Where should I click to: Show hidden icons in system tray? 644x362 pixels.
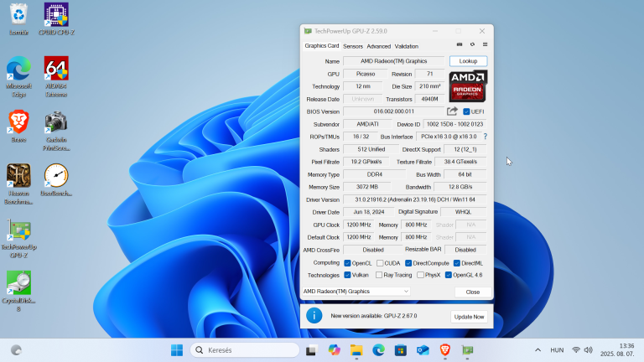pos(538,350)
